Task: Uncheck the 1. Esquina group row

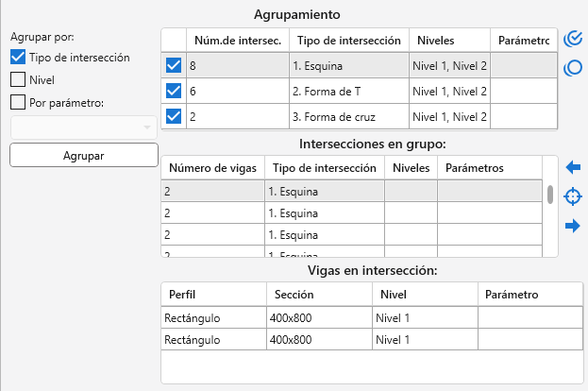Action: point(174,65)
